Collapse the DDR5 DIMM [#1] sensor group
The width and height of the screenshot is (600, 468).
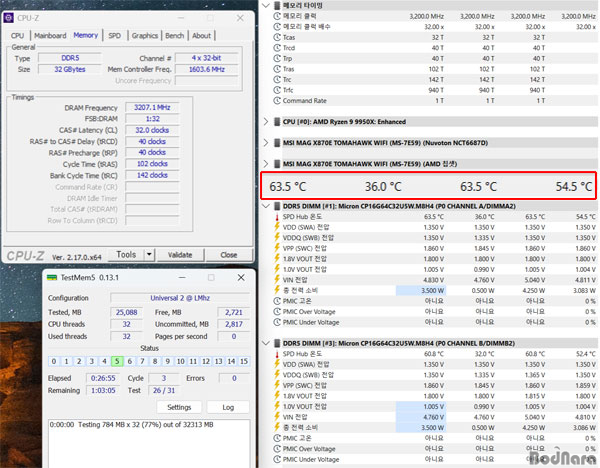265,205
